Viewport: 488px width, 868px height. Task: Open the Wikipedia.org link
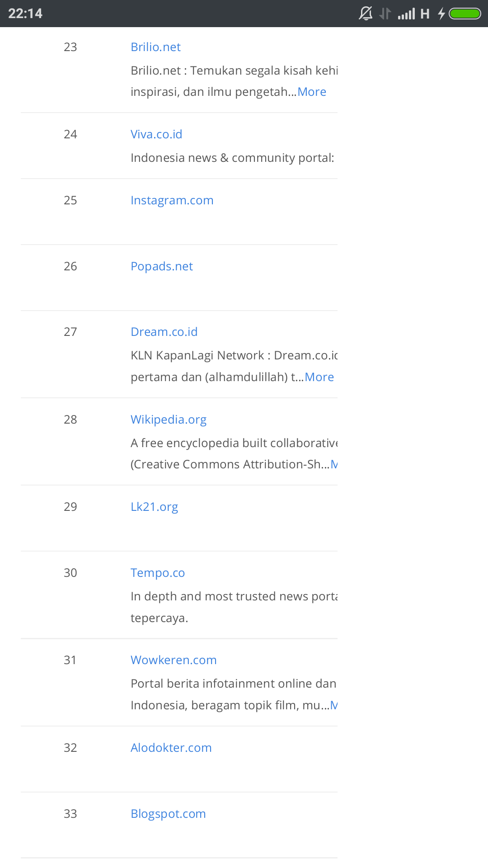[x=169, y=420]
